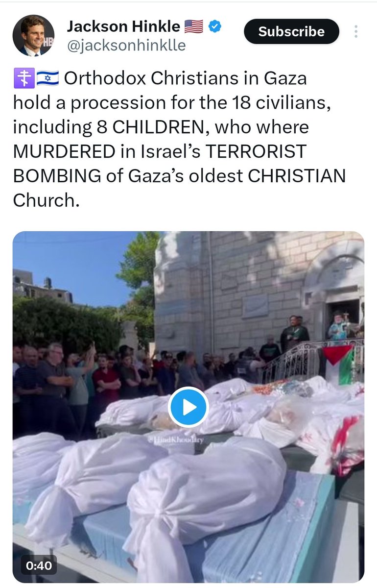This screenshot has height=588, width=377.
Task: Click the 0:40 video duration badge
Action: 39,565
